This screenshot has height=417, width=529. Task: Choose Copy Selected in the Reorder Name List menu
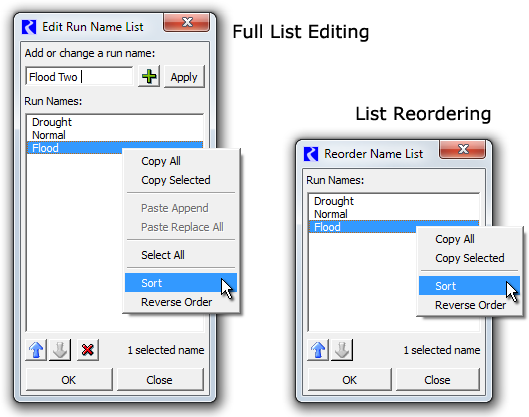[470, 258]
